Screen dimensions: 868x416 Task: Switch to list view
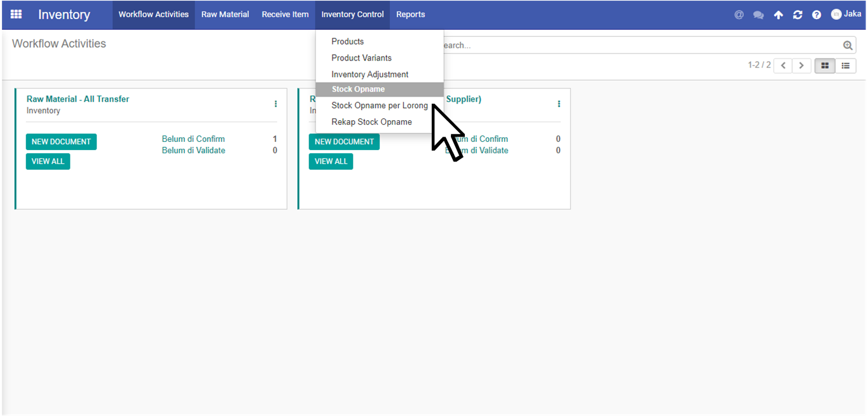tap(846, 66)
